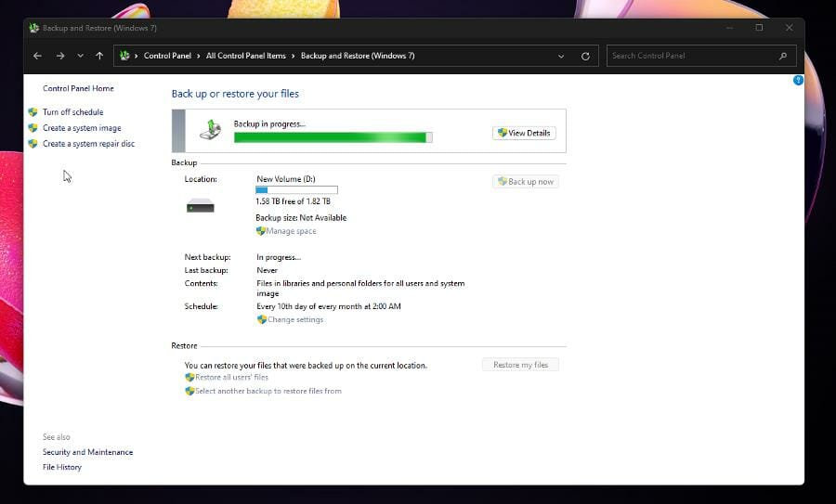The width and height of the screenshot is (836, 504).
Task: Click the window title bar app icon
Action: (x=34, y=28)
